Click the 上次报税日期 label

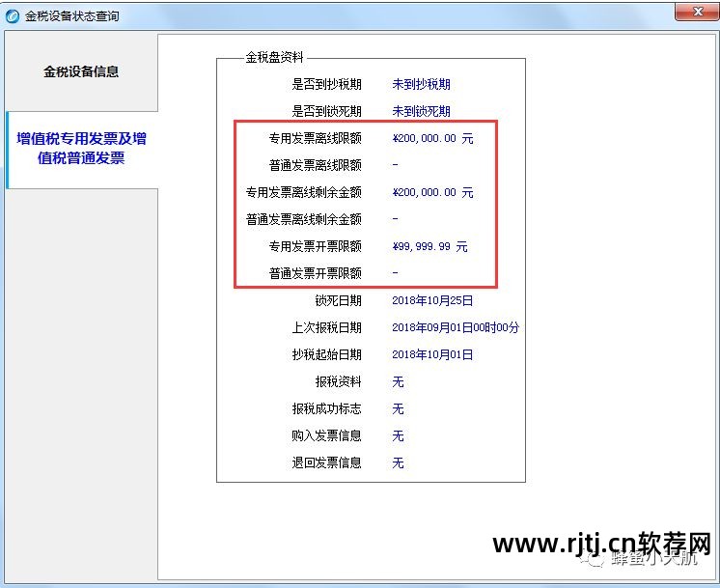tap(326, 327)
